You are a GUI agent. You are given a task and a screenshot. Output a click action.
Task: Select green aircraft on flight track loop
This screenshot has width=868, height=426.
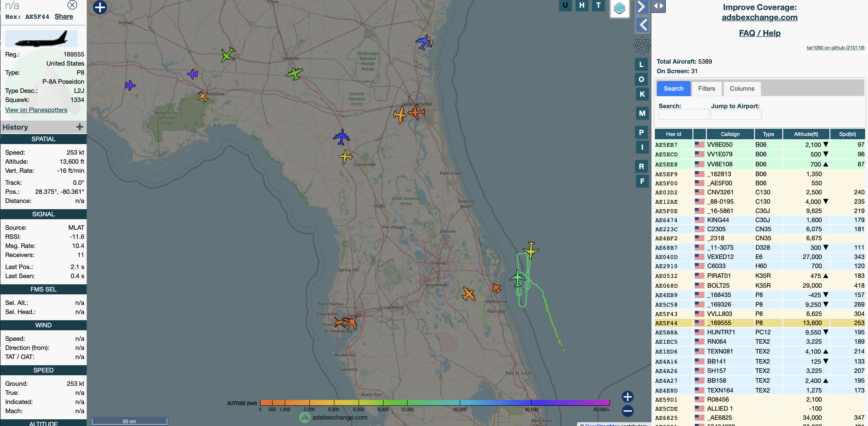518,279
